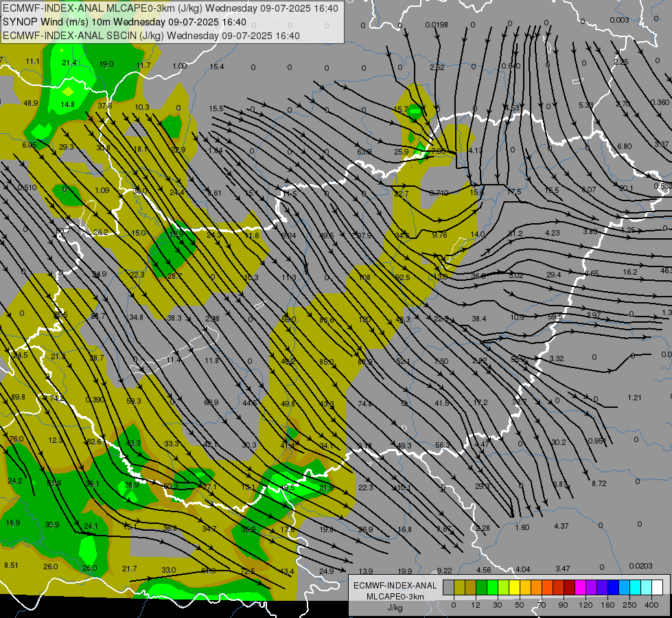This screenshot has width=672, height=618.
Task: Click the map value '38.4'
Action: pyautogui.click(x=478, y=319)
